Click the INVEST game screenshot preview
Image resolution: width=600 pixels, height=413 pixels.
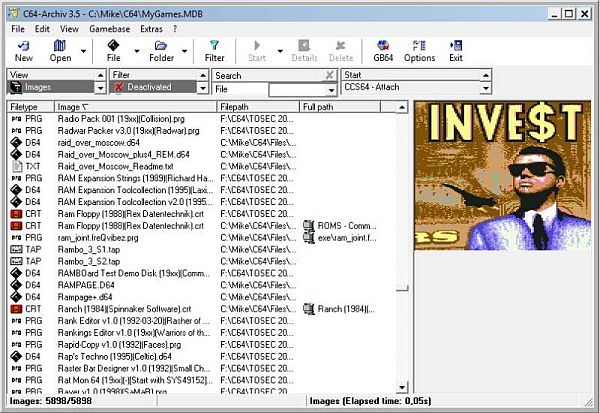pos(502,175)
